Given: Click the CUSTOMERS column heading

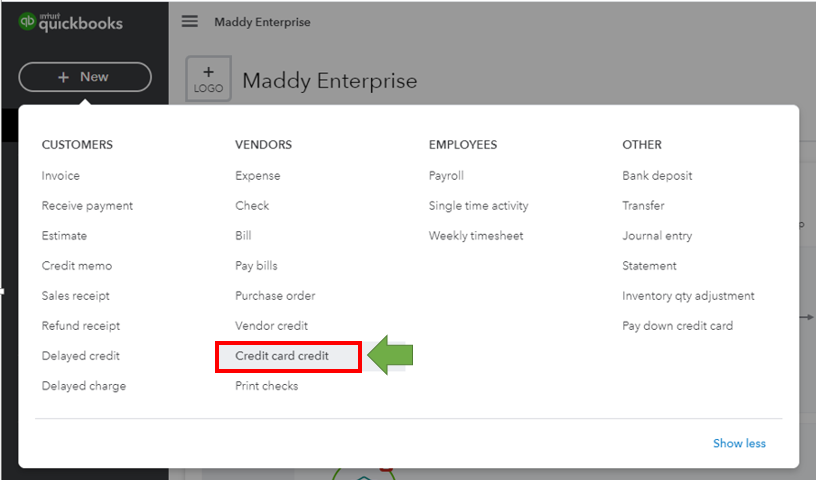Looking at the screenshot, I should point(77,145).
